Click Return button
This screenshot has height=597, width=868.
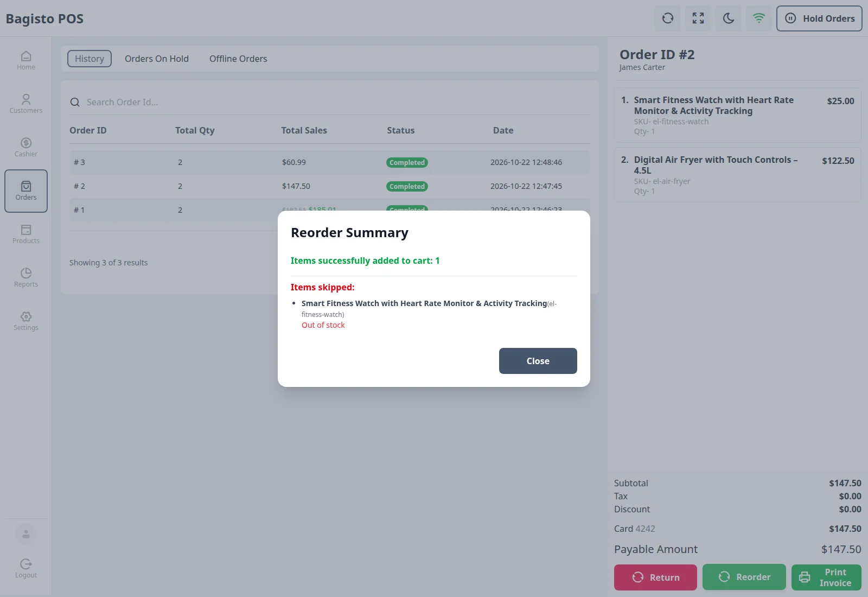pyautogui.click(x=655, y=577)
